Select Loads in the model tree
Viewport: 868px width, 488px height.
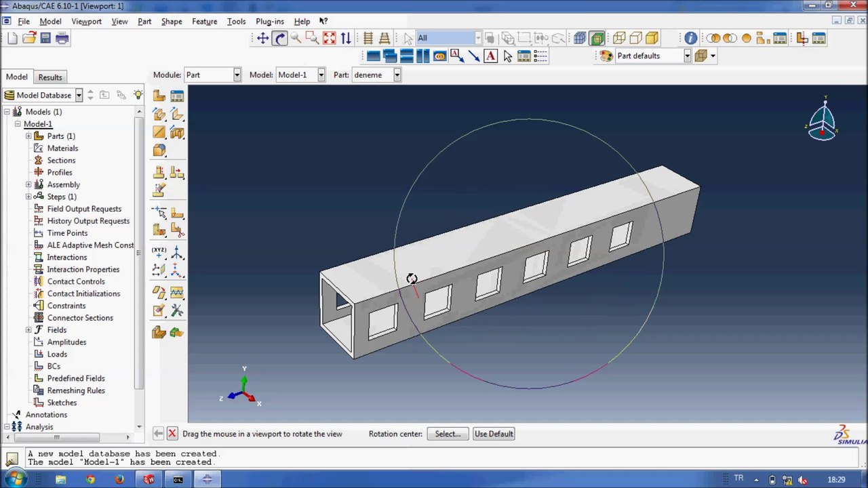point(57,354)
